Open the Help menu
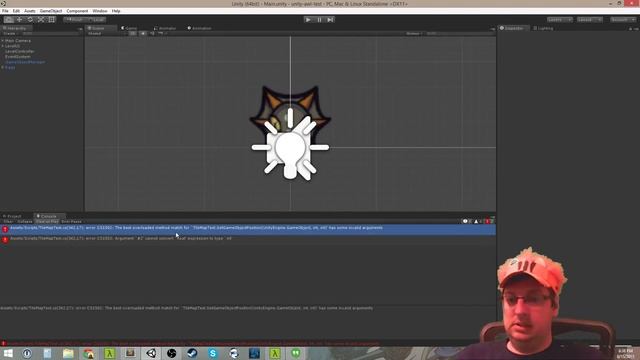Screen dimensions: 640x360 116,11
